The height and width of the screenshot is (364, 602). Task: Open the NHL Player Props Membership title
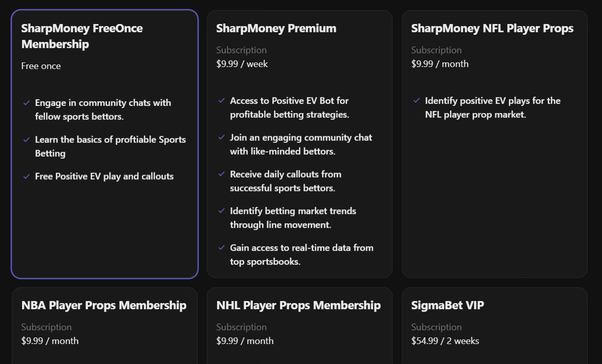pyautogui.click(x=298, y=305)
